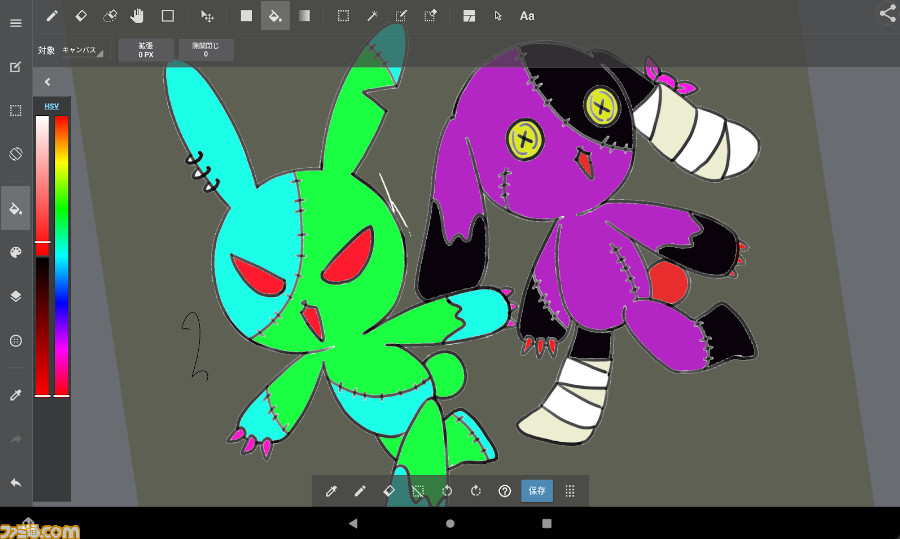
Task: Select the Eraser tool in top toolbar
Action: 81,16
